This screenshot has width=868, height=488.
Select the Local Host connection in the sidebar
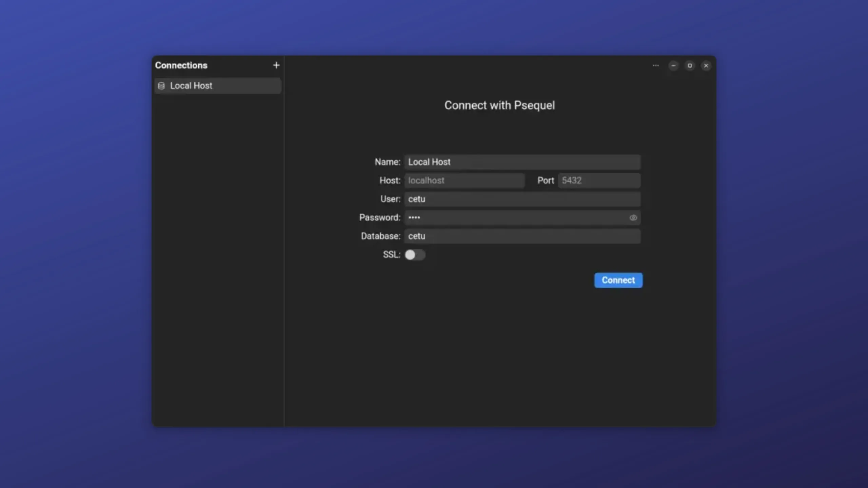(218, 86)
